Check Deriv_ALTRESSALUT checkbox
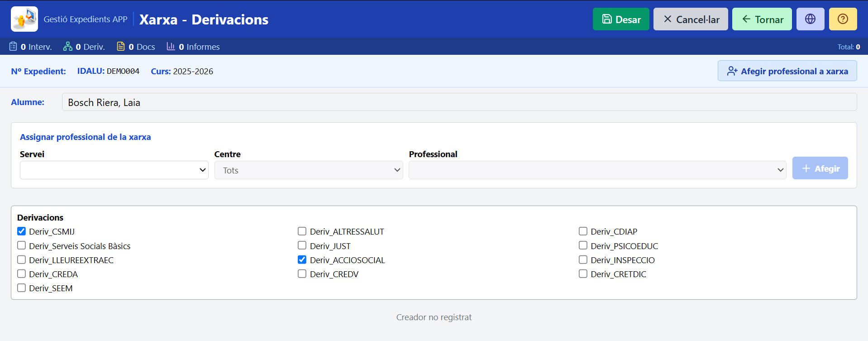The height and width of the screenshot is (341, 868). tap(302, 231)
